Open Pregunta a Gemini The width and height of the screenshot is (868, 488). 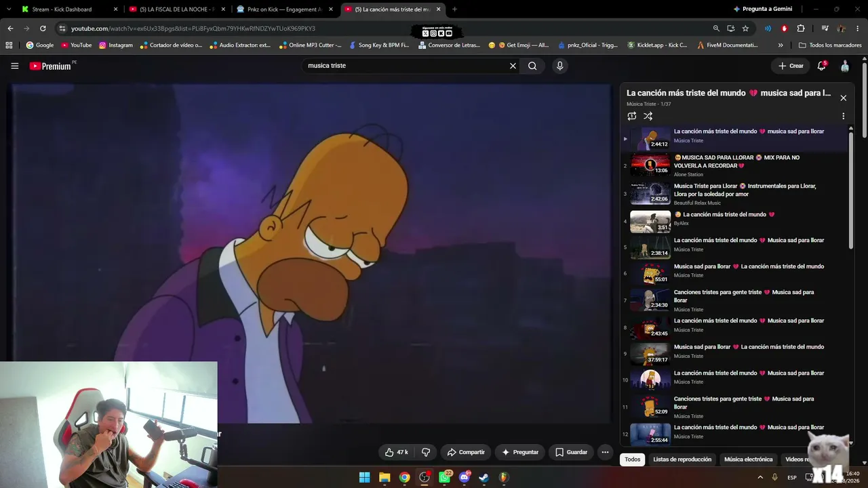(762, 9)
